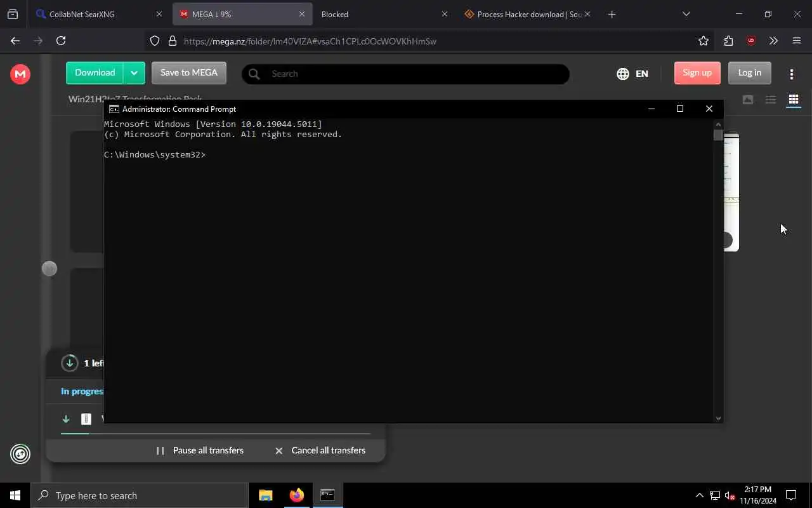Click the transfer progress bar
This screenshot has width=812, height=508.
tap(216, 434)
